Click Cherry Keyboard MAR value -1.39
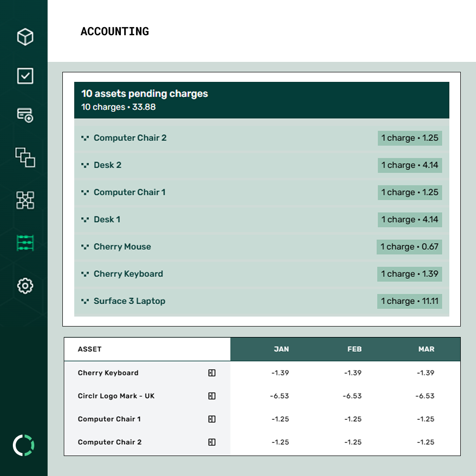Image resolution: width=476 pixels, height=476 pixels. coord(426,373)
